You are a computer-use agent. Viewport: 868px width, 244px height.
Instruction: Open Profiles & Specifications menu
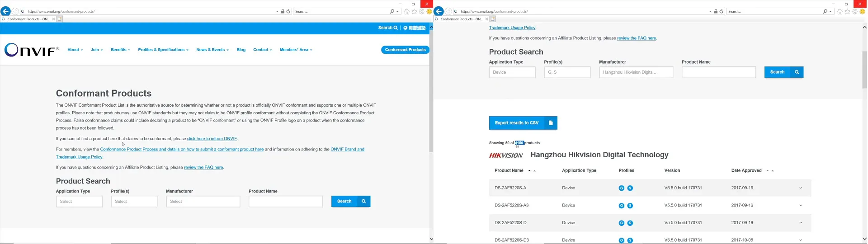coord(163,50)
